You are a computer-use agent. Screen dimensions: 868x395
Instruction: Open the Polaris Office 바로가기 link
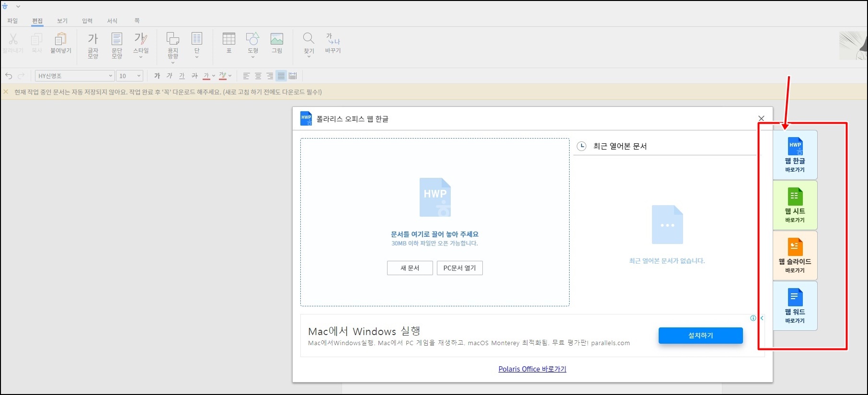click(532, 369)
